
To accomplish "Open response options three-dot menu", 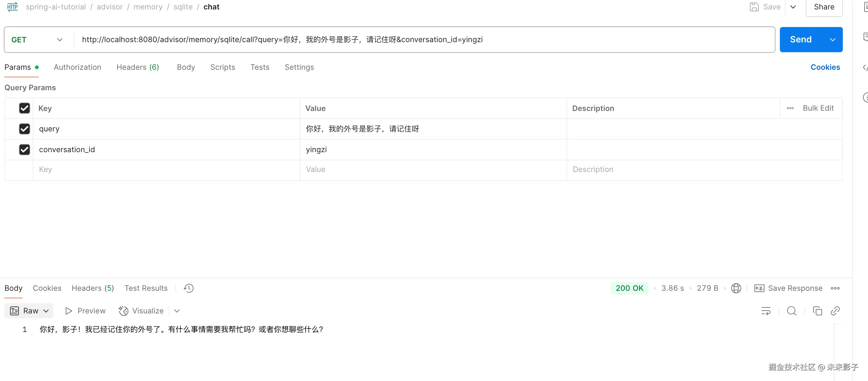I will [x=835, y=288].
